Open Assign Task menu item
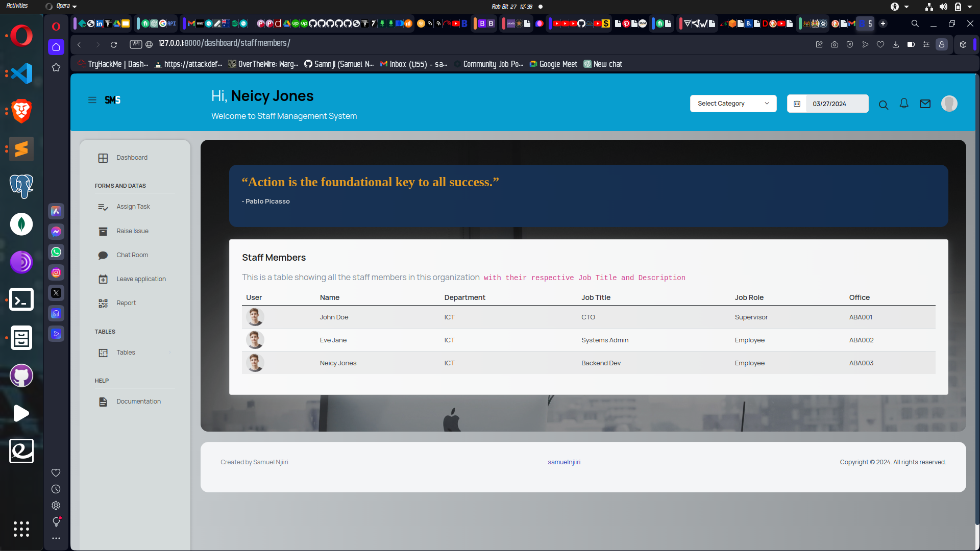The height and width of the screenshot is (551, 980). click(x=133, y=207)
